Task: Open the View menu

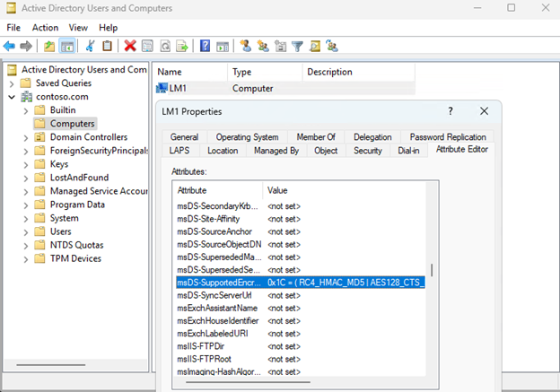Action: pyautogui.click(x=78, y=28)
